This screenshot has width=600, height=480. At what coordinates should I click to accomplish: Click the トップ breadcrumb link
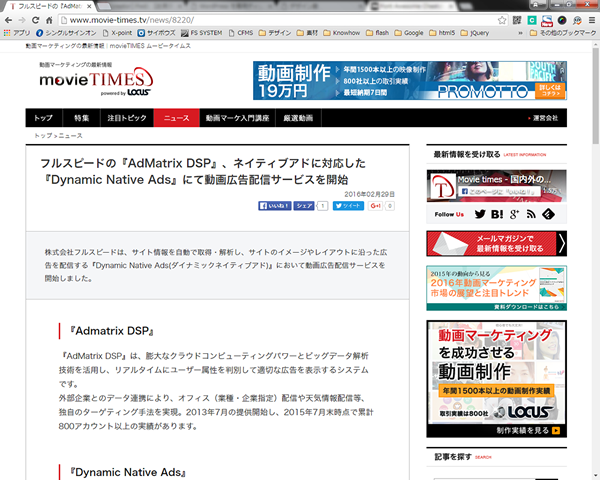(x=43, y=136)
